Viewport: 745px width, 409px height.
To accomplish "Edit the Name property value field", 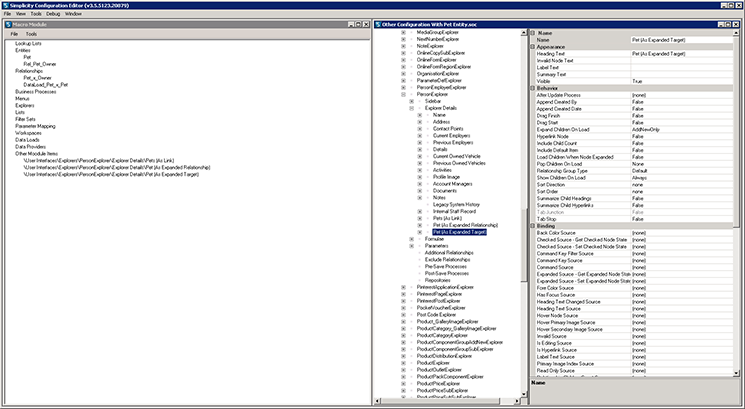I will click(682, 40).
